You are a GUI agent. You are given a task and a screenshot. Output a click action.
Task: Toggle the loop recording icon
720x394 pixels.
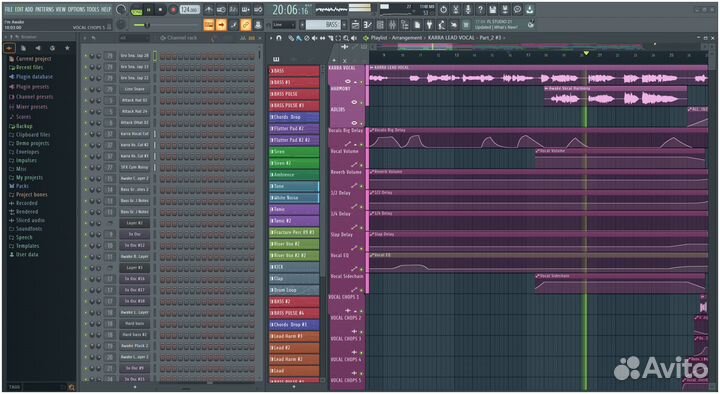pos(258,10)
